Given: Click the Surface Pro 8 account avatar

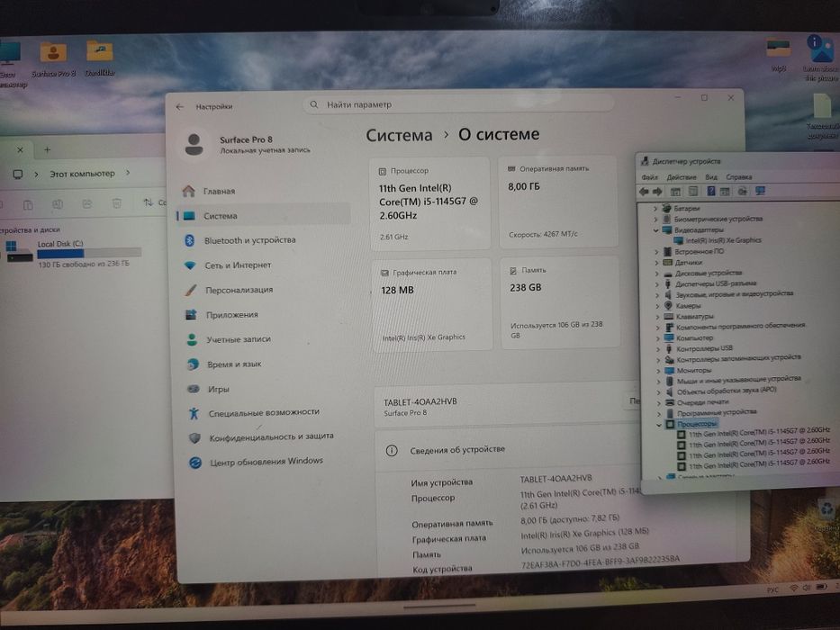Looking at the screenshot, I should (194, 145).
